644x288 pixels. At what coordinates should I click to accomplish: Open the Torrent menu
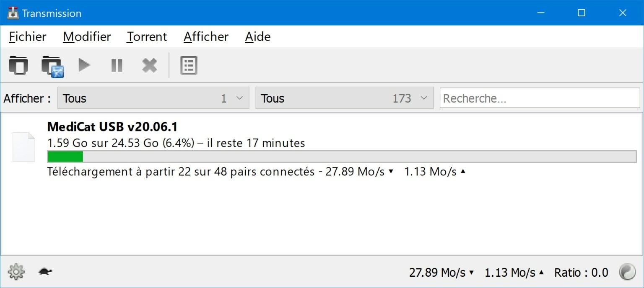click(x=146, y=37)
